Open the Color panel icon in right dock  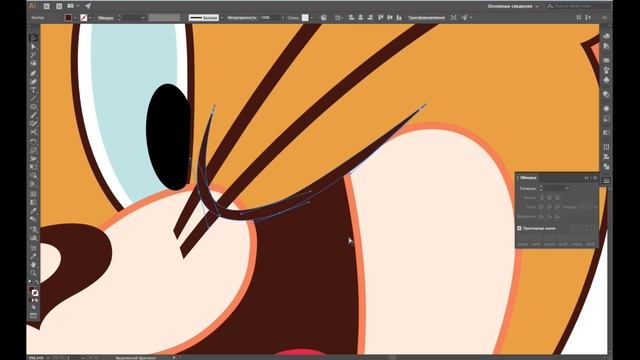tap(607, 36)
